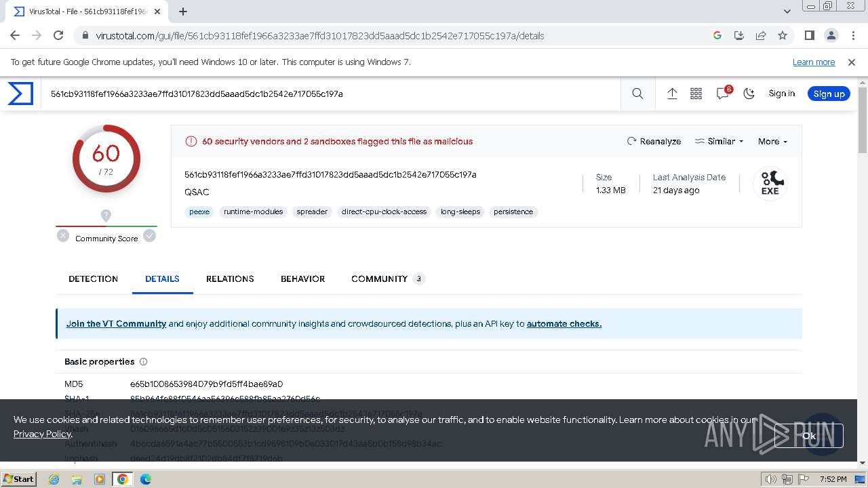Screen dimensions: 868x488
Task: Vote harmless with community check icon
Action: [149, 235]
